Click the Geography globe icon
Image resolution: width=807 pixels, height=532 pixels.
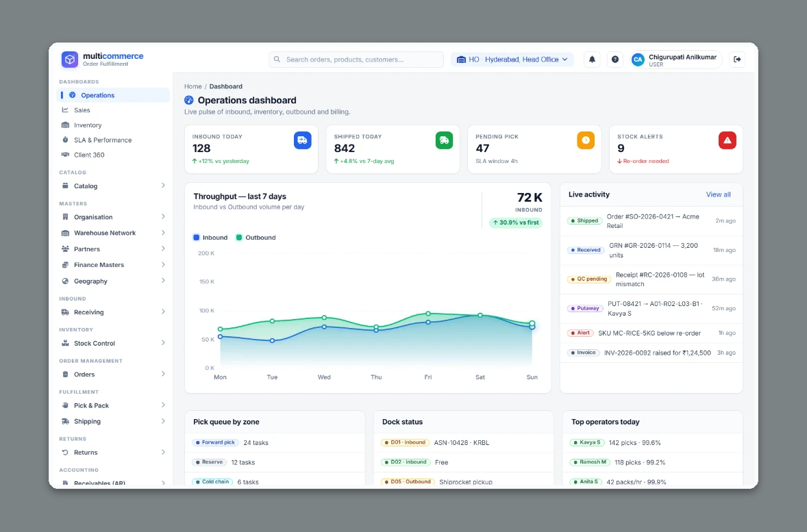[x=65, y=281]
